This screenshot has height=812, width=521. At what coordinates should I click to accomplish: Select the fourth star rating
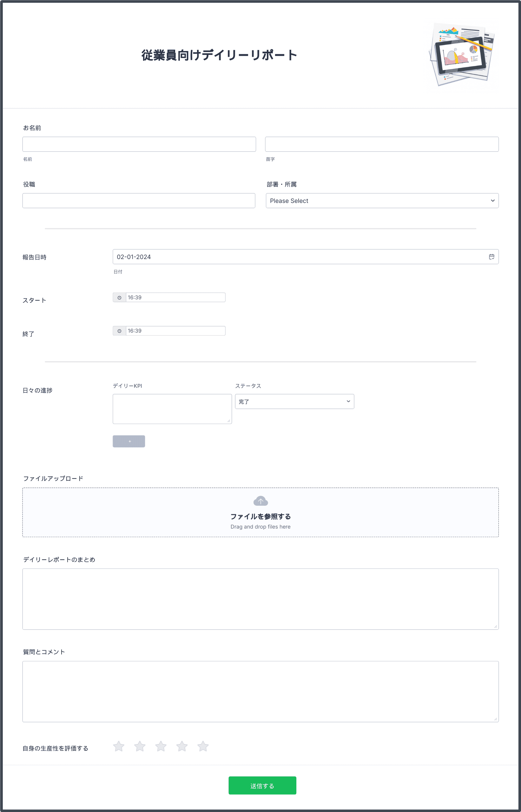pos(182,746)
